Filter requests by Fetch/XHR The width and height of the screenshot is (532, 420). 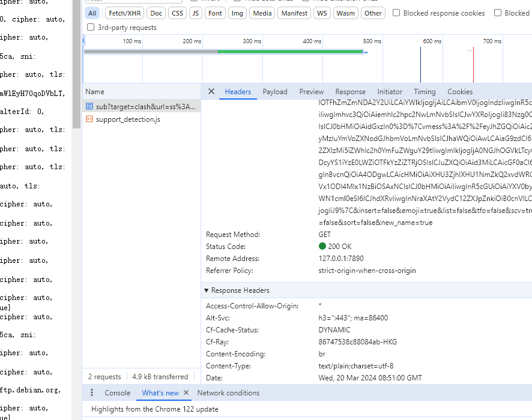click(x=124, y=13)
